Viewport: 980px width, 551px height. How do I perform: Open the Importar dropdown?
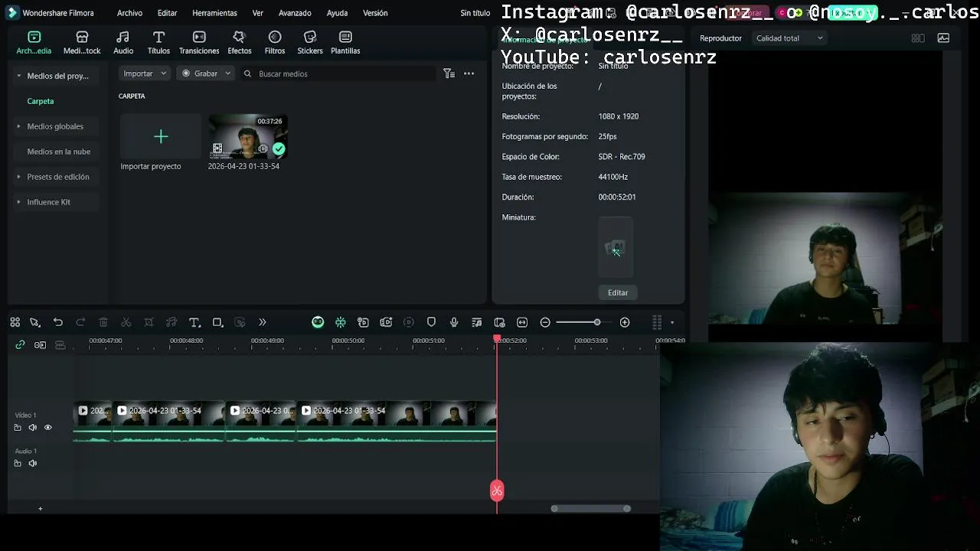[145, 73]
